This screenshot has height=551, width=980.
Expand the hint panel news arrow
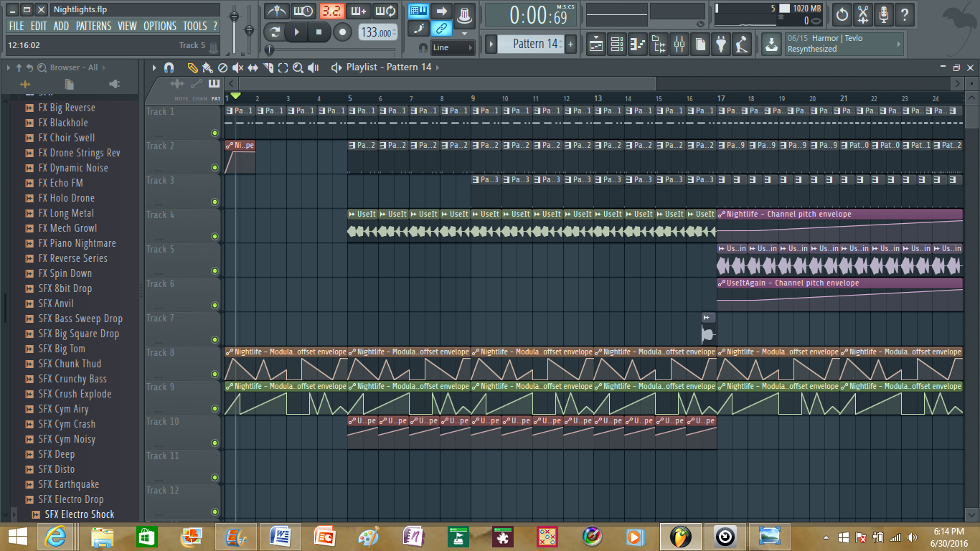[x=899, y=44]
